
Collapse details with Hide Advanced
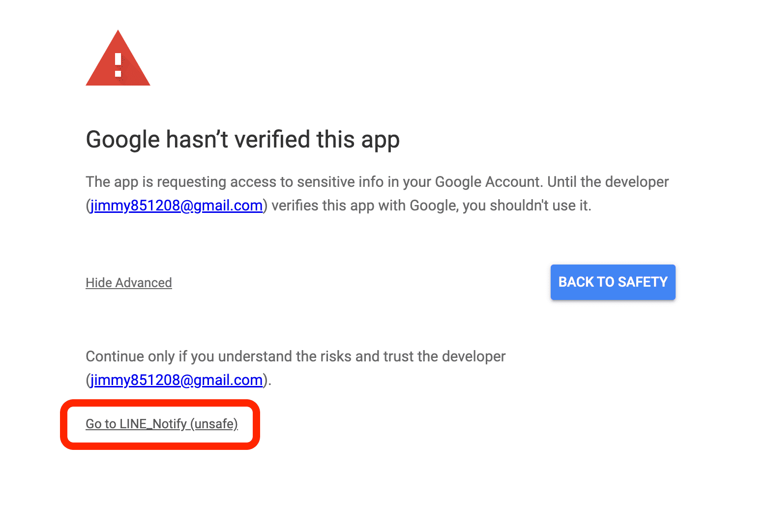coord(129,283)
